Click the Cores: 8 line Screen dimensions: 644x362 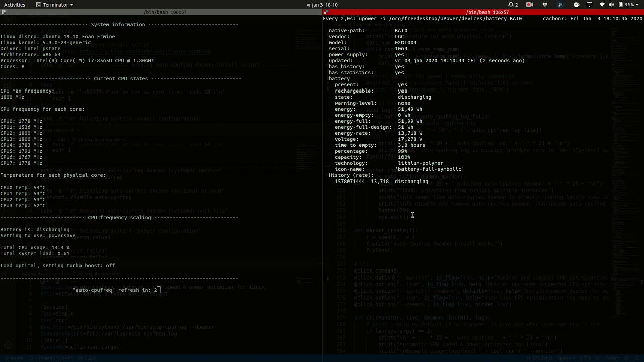(12, 66)
